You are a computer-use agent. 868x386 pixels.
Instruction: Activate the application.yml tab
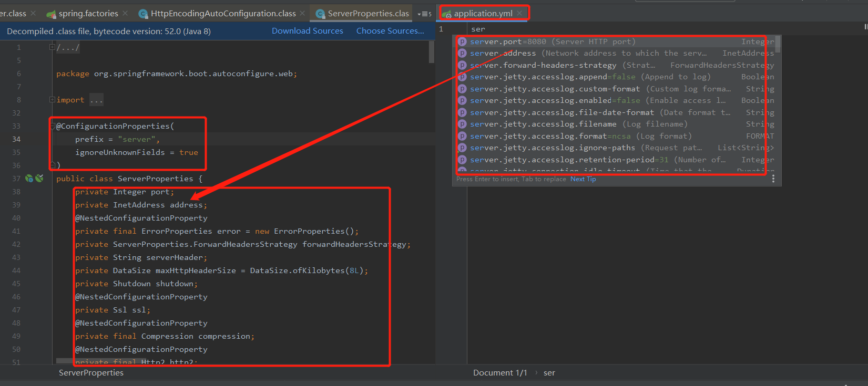point(483,13)
